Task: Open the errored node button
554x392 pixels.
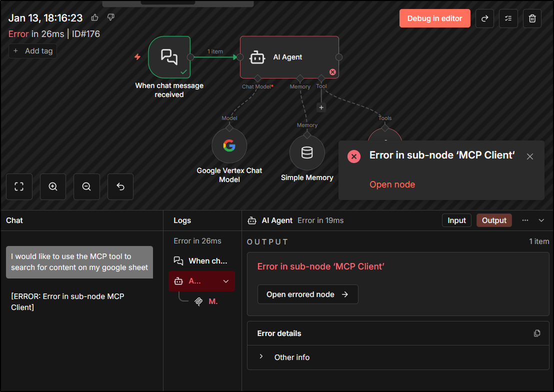Action: pyautogui.click(x=307, y=294)
